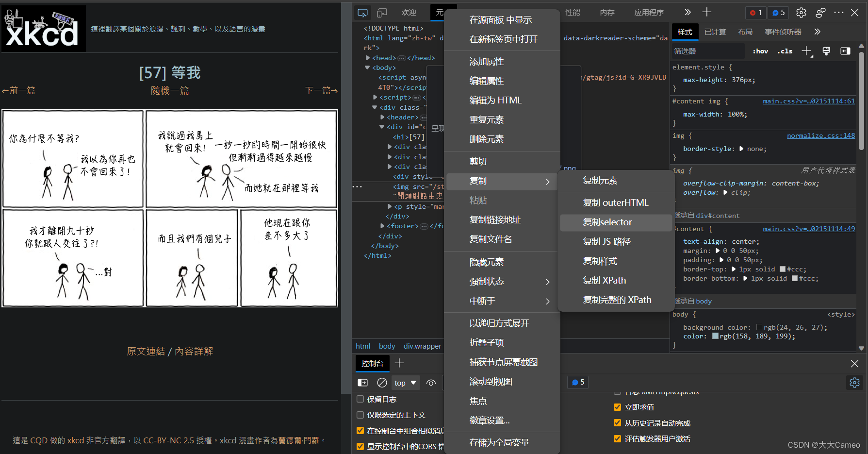The height and width of the screenshot is (454, 868).
Task: Clear the console icon
Action: [382, 383]
